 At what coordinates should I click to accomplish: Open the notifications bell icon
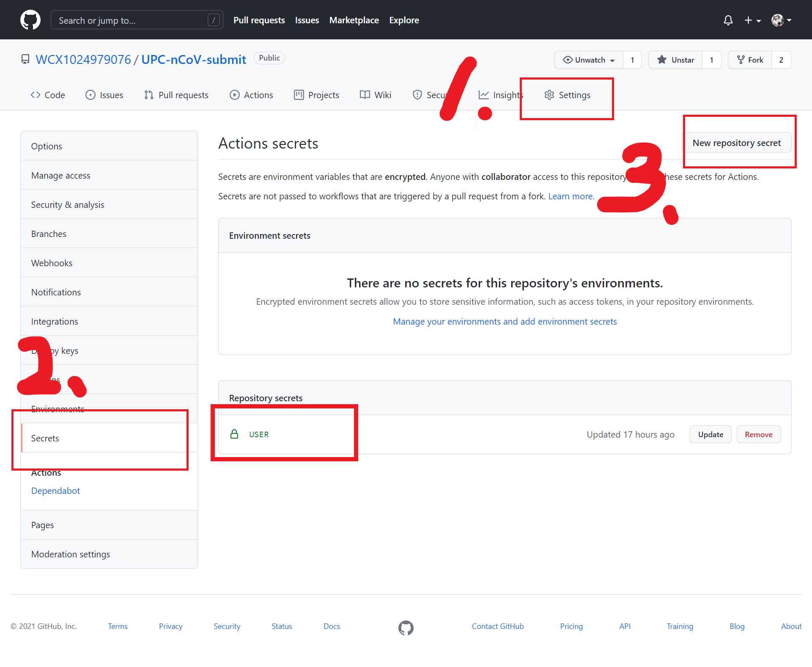[728, 20]
